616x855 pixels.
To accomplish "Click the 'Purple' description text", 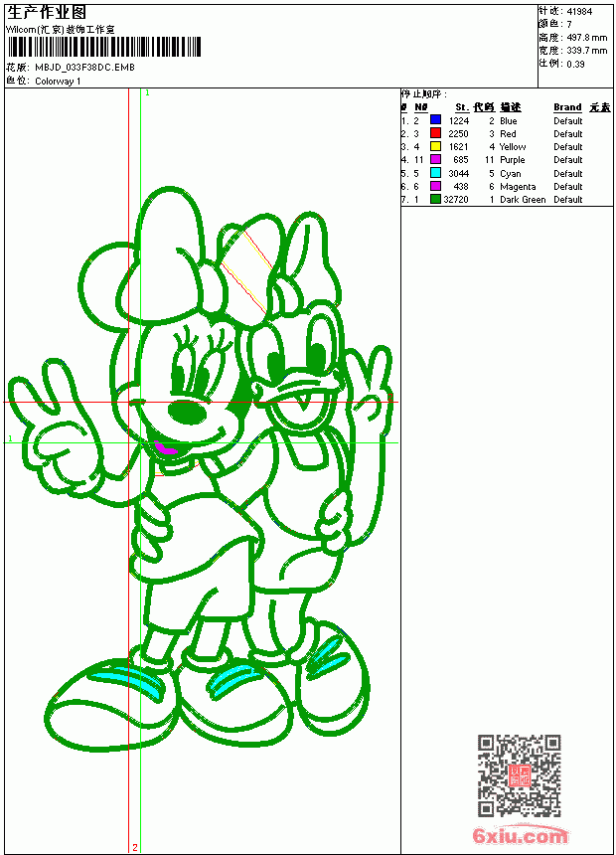I will point(513,160).
